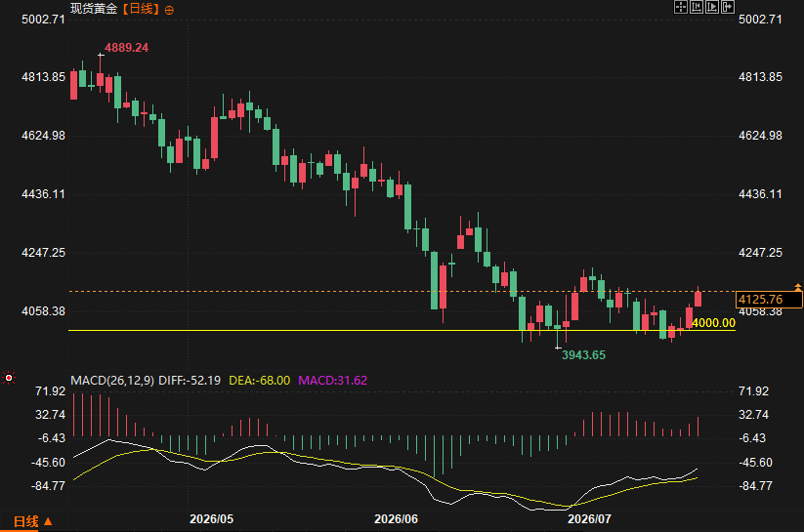The image size is (804, 532).
Task: Click the red sun indicator settings icon
Action: pyautogui.click(x=9, y=378)
